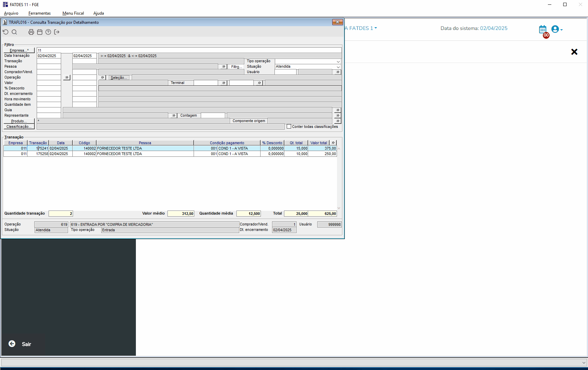Viewport: 588px width, 370px height.
Task: Click the calendar icon in TRAFL016 toolbar
Action: [x=40, y=32]
